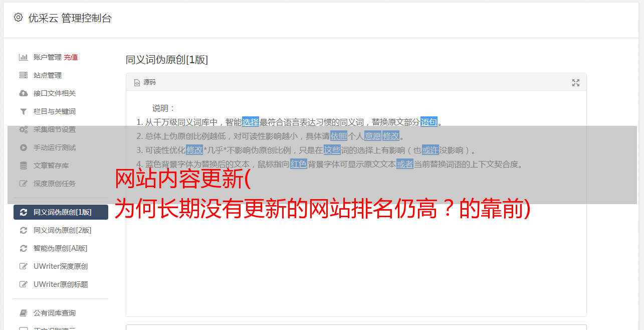Click the refresh icon next to 同义词伪原创[2版]
644x330 pixels.
[x=23, y=230]
